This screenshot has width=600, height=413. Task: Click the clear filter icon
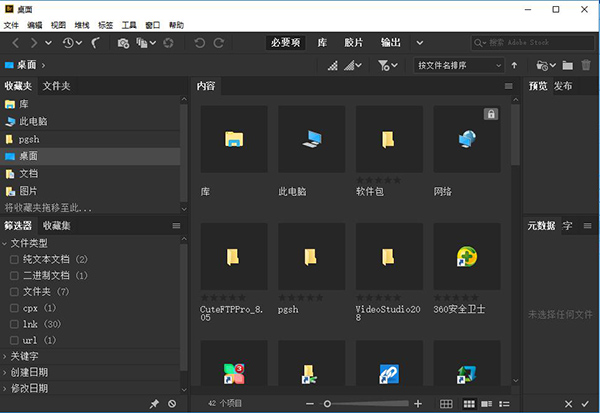pyautogui.click(x=172, y=403)
